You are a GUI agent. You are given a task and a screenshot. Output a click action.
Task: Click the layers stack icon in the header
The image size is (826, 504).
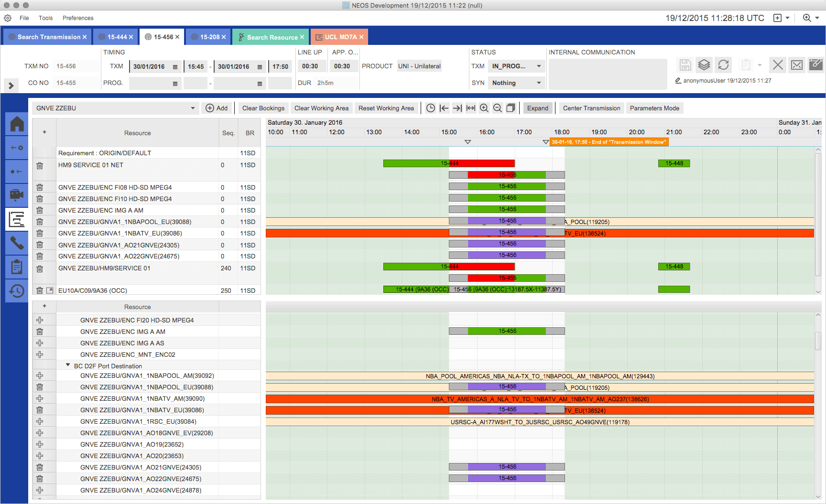click(x=704, y=65)
